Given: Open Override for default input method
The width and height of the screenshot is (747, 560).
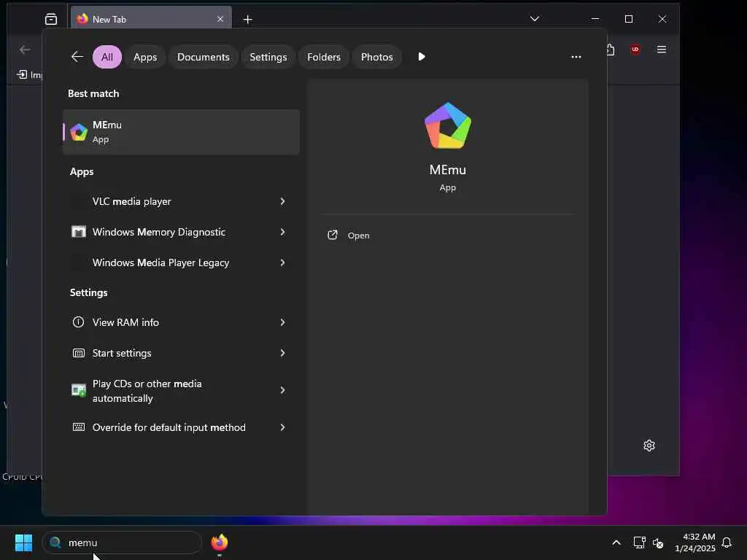Looking at the screenshot, I should (181, 427).
